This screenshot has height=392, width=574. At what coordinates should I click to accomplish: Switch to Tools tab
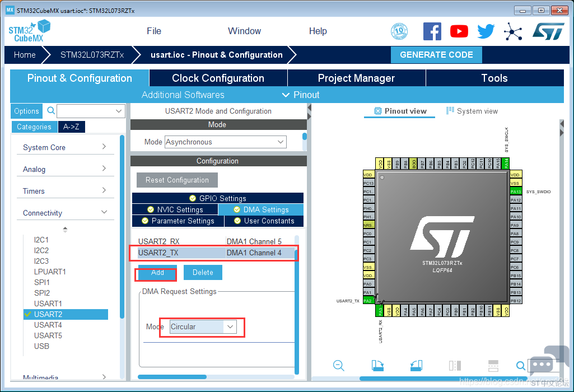pyautogui.click(x=494, y=78)
